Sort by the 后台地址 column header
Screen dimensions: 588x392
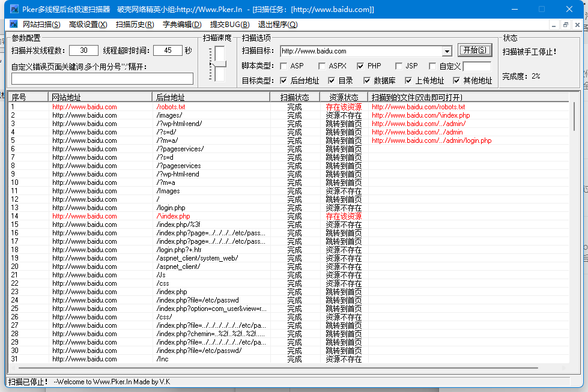211,97
